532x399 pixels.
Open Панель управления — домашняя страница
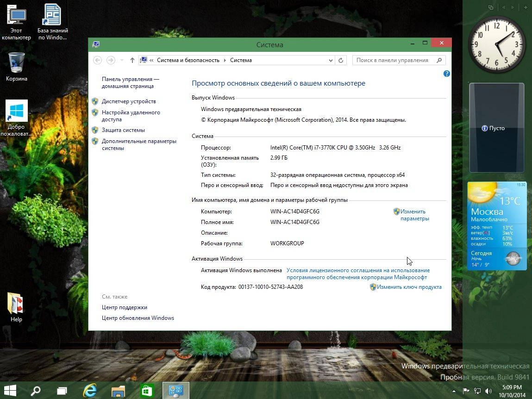point(130,82)
